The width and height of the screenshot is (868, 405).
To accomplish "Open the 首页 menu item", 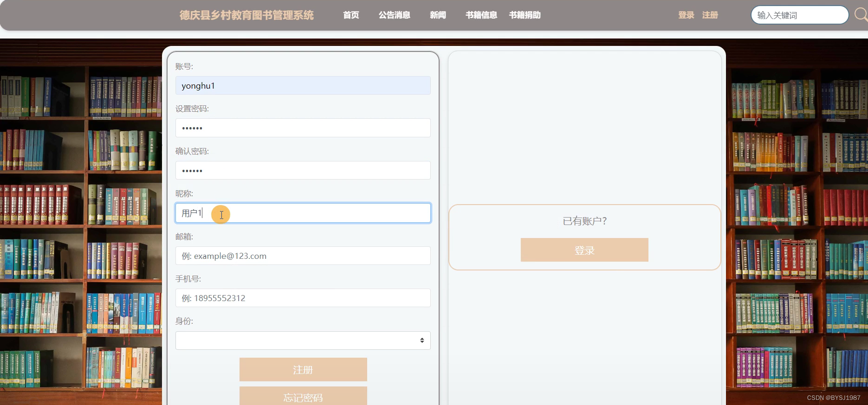I will (351, 15).
